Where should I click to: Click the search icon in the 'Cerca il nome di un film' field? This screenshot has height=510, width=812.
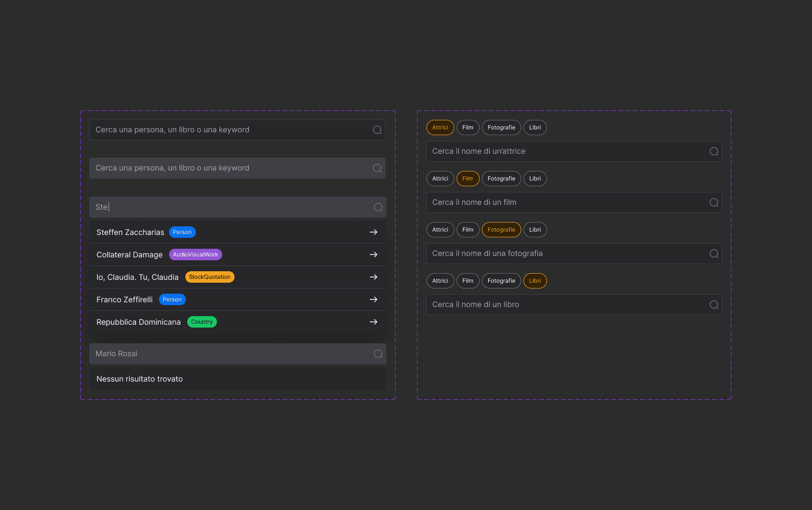[714, 202]
